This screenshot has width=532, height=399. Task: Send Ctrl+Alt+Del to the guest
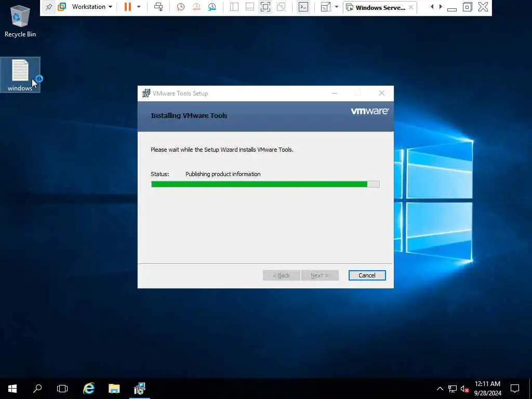[x=158, y=7]
